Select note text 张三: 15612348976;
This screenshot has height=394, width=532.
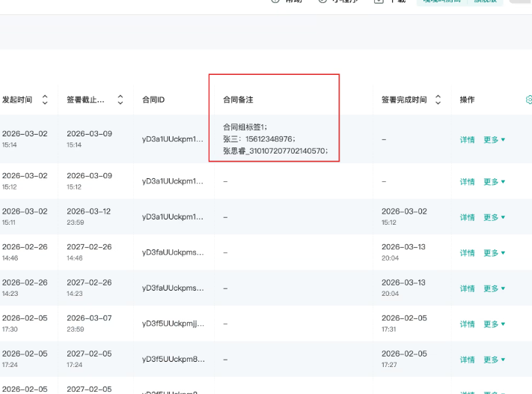[x=259, y=139]
